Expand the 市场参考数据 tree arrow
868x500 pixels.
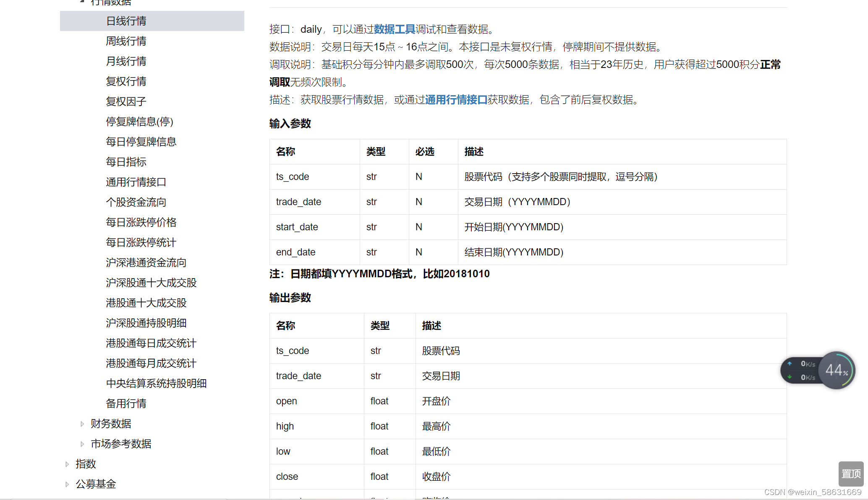(82, 444)
